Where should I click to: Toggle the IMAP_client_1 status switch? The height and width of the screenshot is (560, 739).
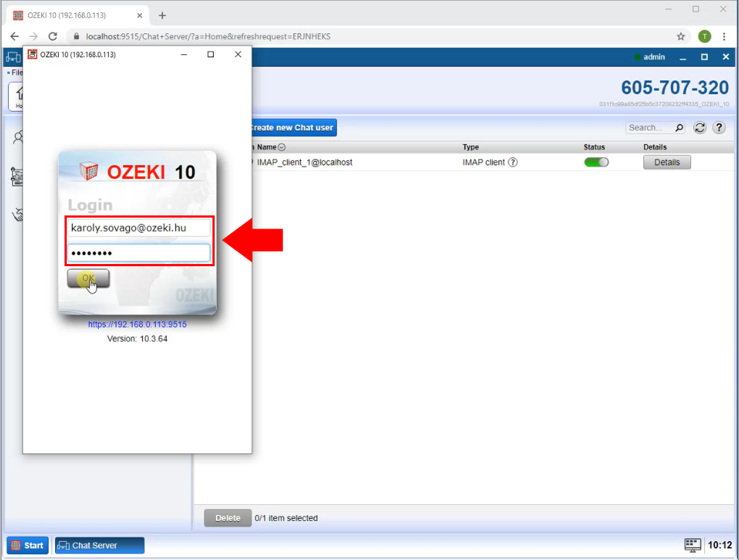(x=596, y=162)
